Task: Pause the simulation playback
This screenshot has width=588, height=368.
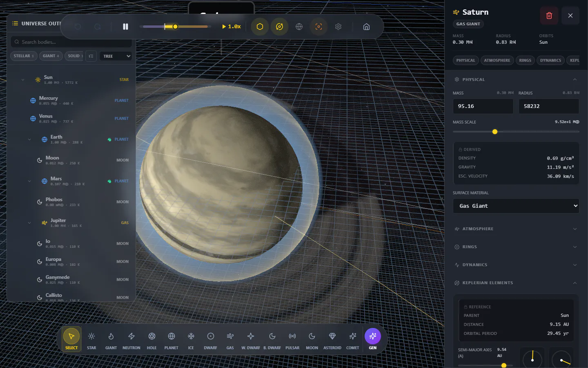Action: 125,27
